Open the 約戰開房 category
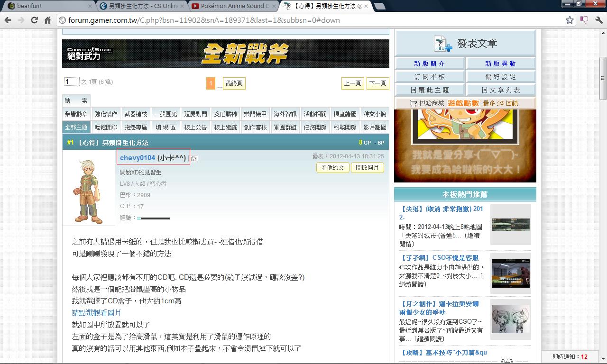 point(345,127)
